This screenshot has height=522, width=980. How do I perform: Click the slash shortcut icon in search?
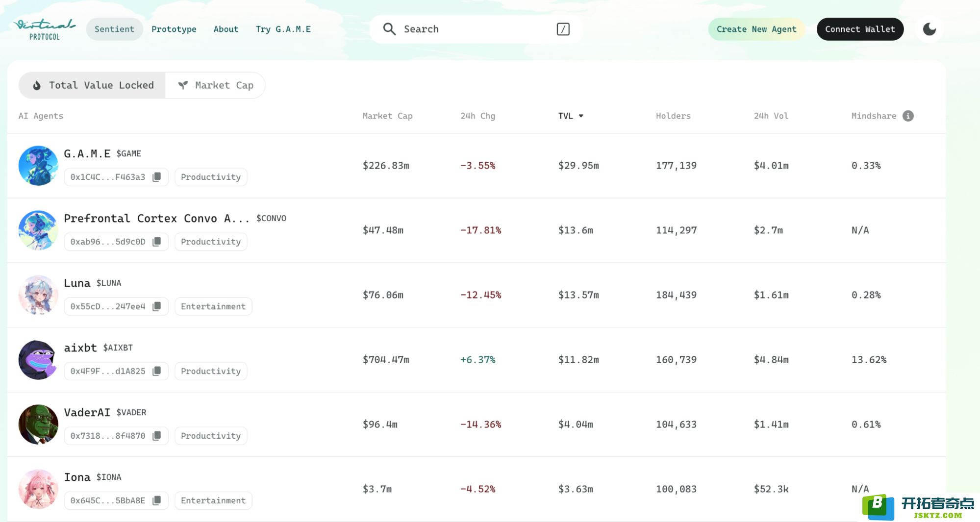[563, 29]
